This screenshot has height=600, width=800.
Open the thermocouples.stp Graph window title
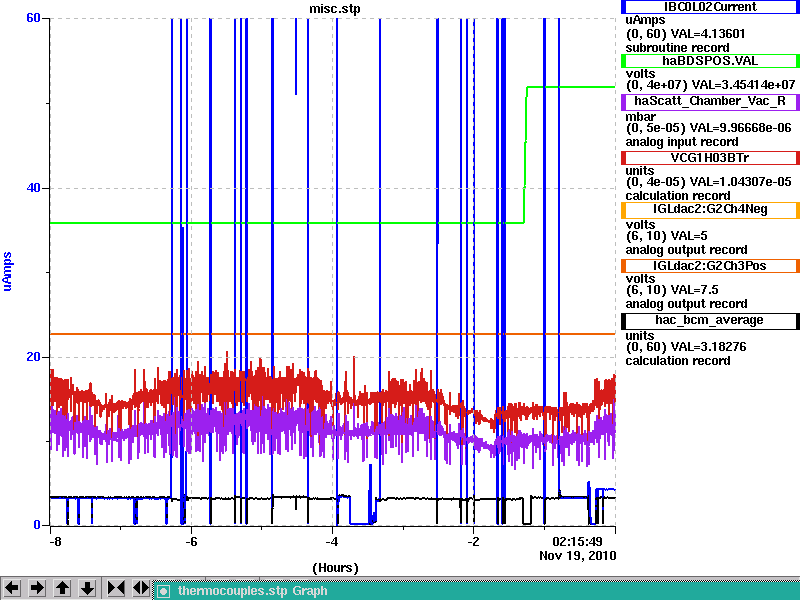click(253, 591)
